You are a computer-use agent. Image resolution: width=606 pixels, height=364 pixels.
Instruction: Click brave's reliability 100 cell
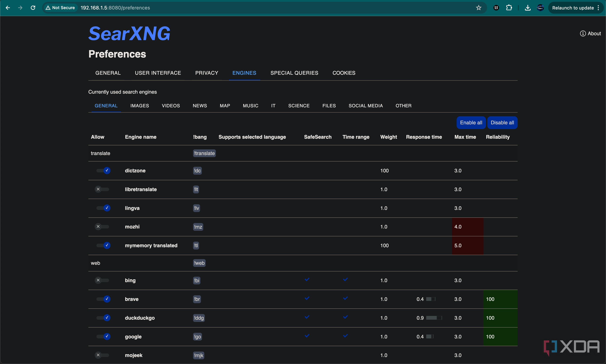500,299
